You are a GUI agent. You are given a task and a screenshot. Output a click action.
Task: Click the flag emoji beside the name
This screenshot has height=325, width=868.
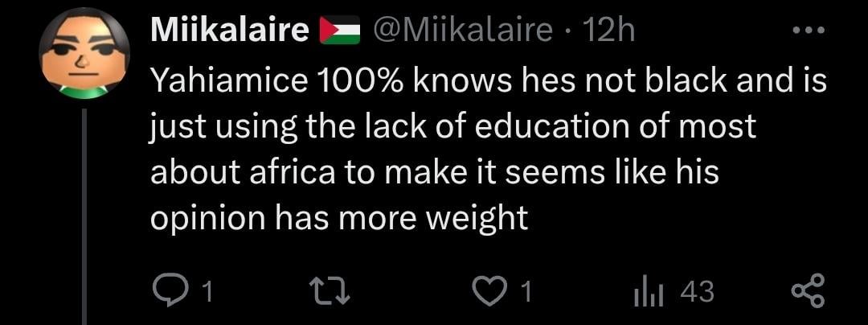(340, 31)
